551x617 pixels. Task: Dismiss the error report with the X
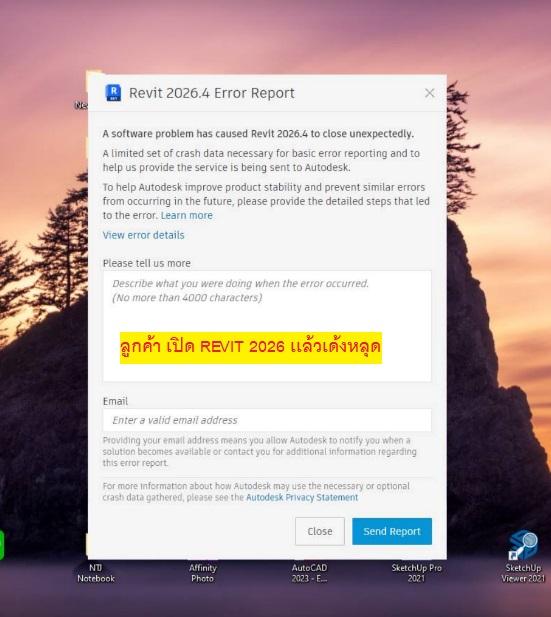[430, 93]
